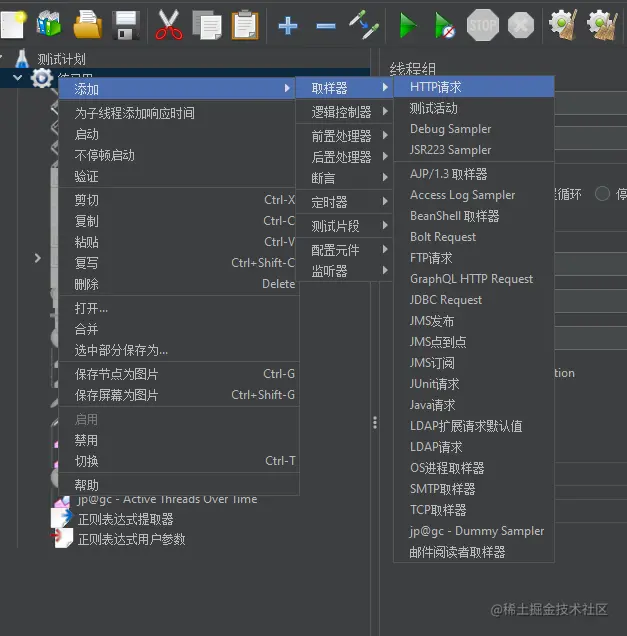Choose FTP请求 sampler
This screenshot has width=627, height=636.
pos(474,258)
